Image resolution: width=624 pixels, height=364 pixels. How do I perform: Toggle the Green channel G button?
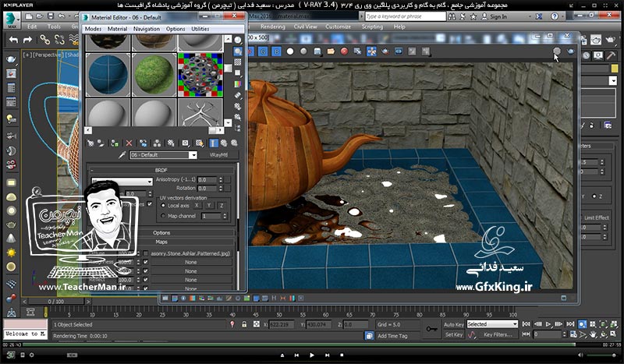click(x=263, y=51)
